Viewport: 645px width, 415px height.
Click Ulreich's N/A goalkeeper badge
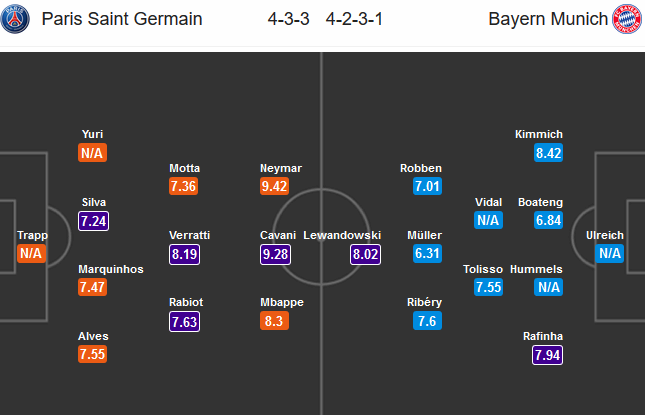pos(610,253)
